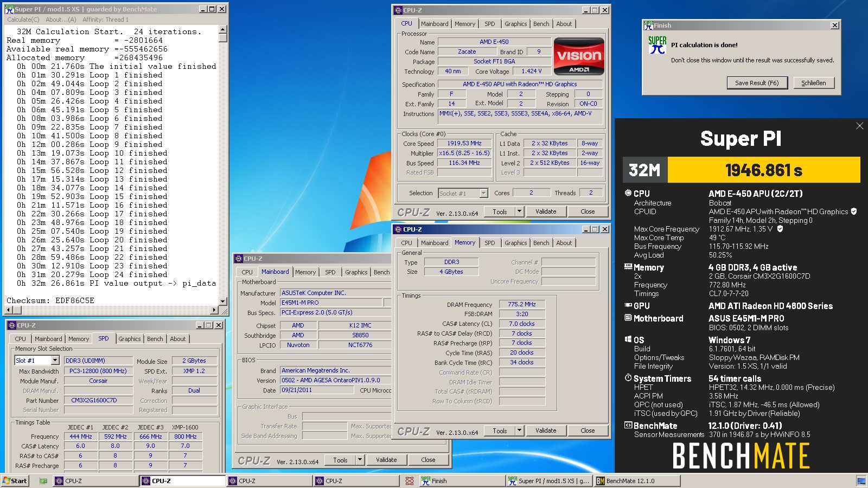Click the red taskbar icon before Finish
The image size is (868, 488).
410,481
